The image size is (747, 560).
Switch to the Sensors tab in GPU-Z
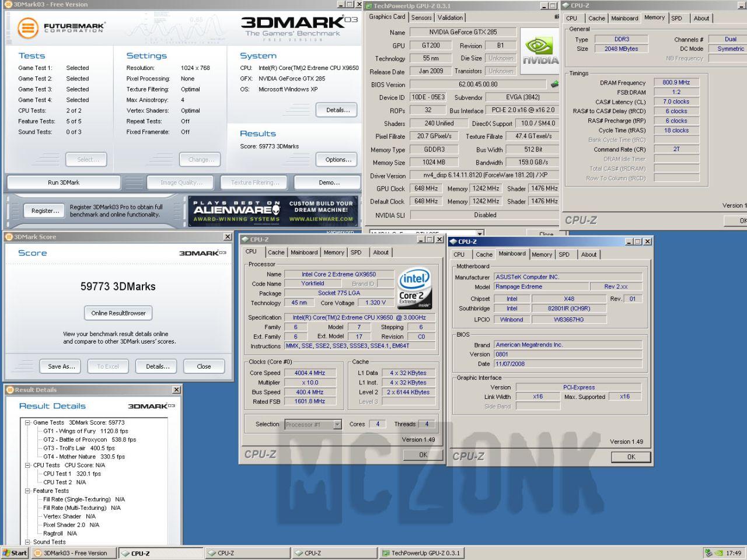tap(421, 17)
